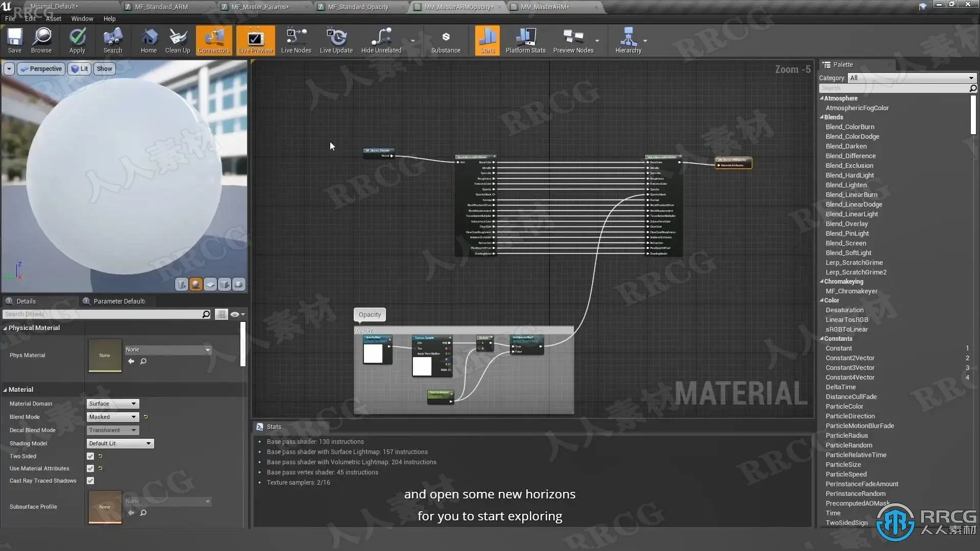This screenshot has height=551, width=980.
Task: Uncheck the Two Sided checkbox
Action: click(x=90, y=457)
